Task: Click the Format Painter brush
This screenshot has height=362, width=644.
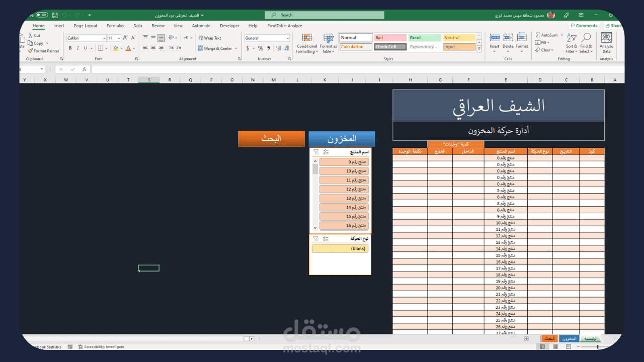Action: tap(30, 51)
